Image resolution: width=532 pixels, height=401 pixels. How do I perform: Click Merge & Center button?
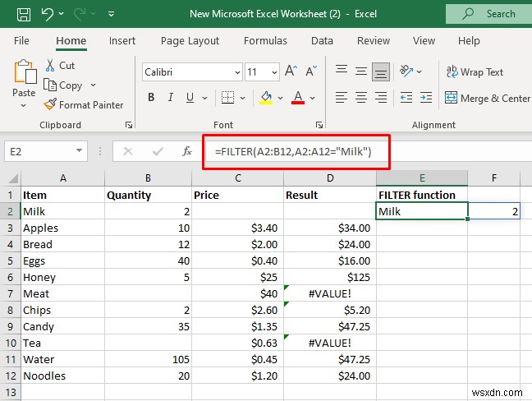coord(487,98)
